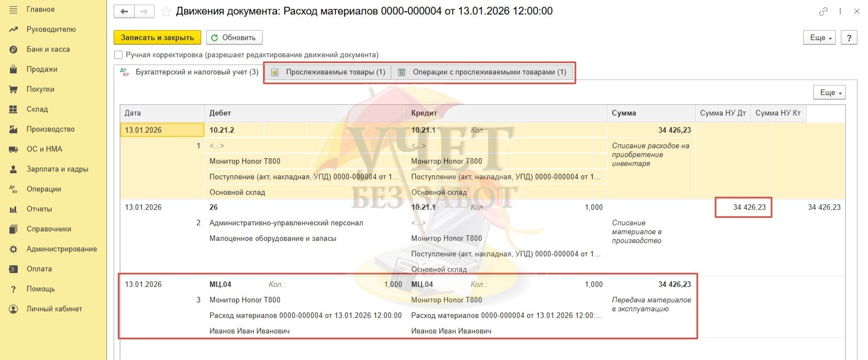
Task: Open Продажи menu item
Action: click(42, 69)
